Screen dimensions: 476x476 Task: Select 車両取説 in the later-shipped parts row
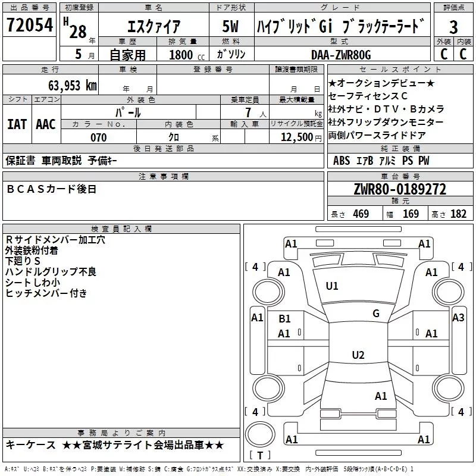[x=62, y=160]
